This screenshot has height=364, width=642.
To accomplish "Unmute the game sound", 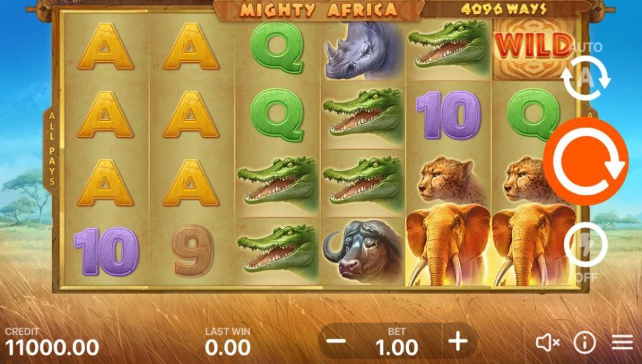I will pyautogui.click(x=548, y=342).
